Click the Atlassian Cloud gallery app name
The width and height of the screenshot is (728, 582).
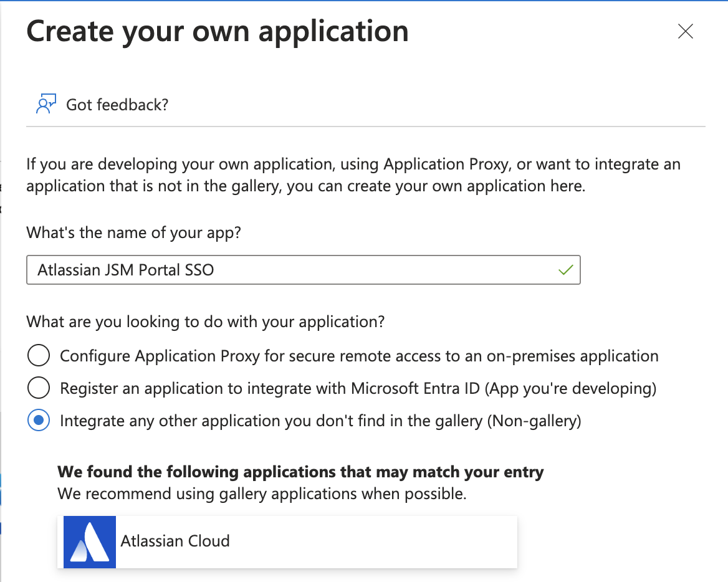click(x=175, y=541)
